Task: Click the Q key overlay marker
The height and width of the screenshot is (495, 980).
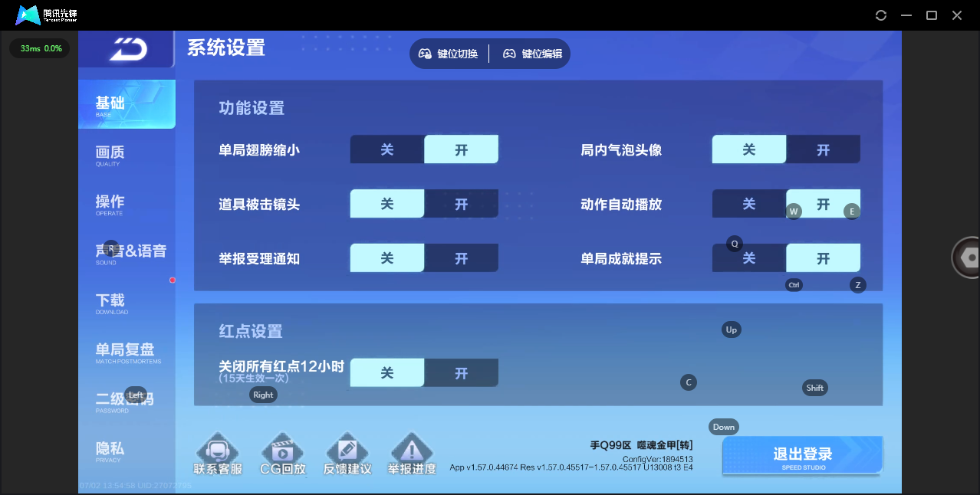Action: click(735, 244)
